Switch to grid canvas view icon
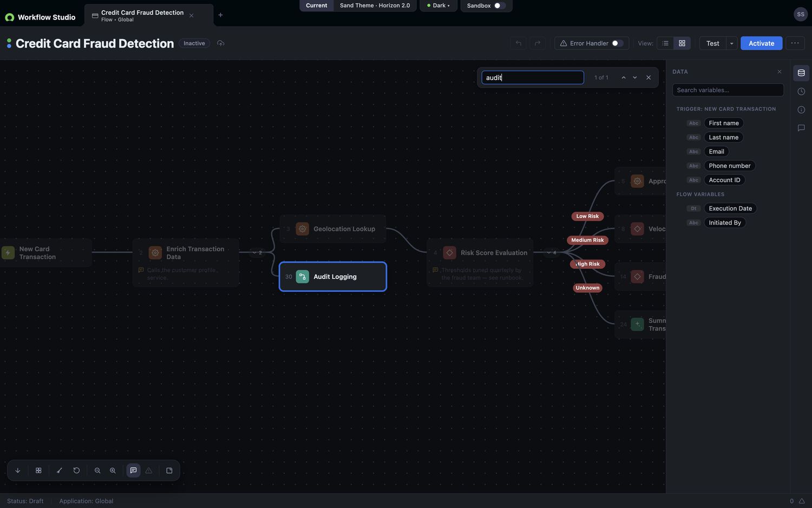The width and height of the screenshot is (812, 508). 682,43
